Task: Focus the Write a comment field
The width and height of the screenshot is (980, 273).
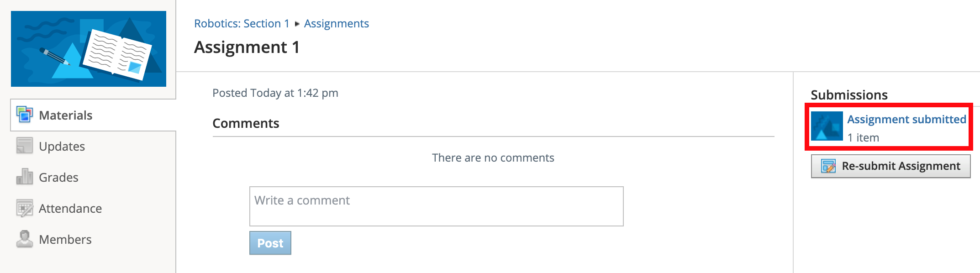Action: click(x=436, y=206)
